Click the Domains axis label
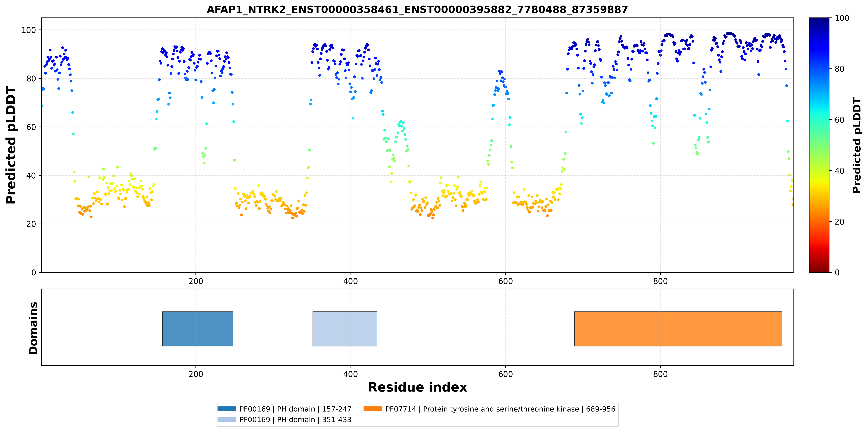868x432 pixels. [33, 328]
